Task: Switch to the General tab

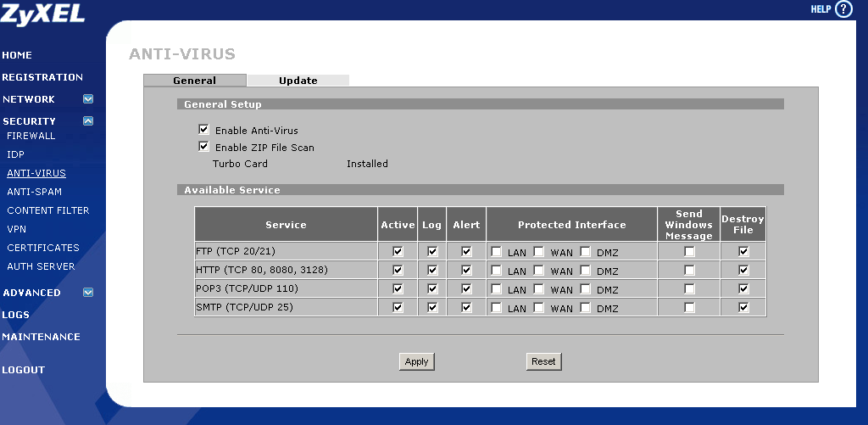Action: [195, 81]
